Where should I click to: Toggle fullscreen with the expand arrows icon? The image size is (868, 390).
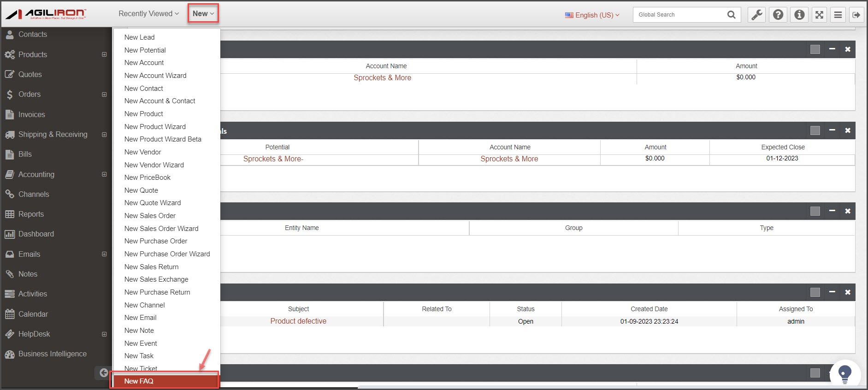click(x=819, y=15)
